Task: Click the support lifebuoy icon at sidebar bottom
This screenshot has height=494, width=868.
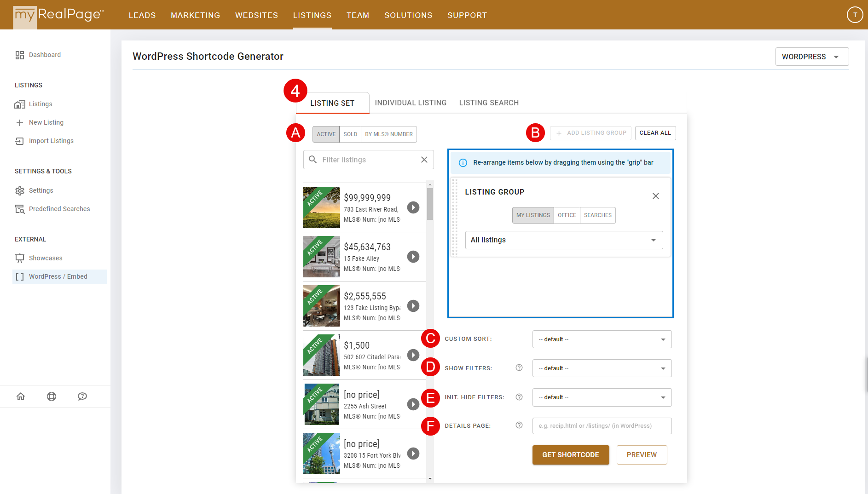Action: tap(52, 396)
